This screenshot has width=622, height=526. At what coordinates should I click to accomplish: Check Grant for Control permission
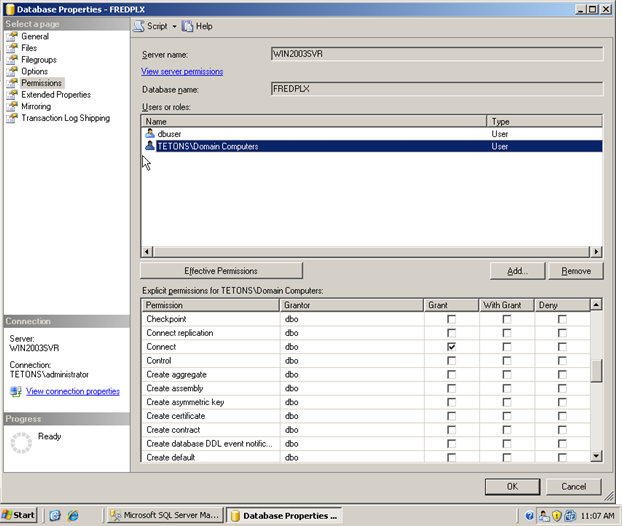point(451,361)
